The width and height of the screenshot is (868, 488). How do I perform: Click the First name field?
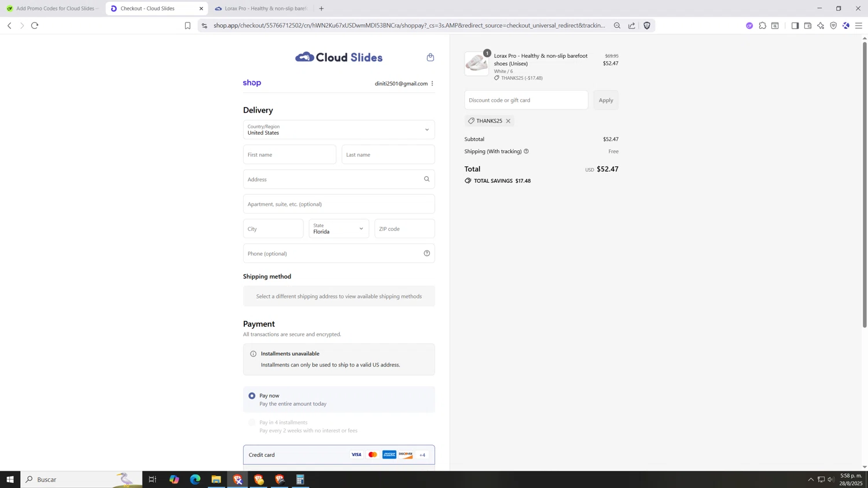tap(289, 154)
